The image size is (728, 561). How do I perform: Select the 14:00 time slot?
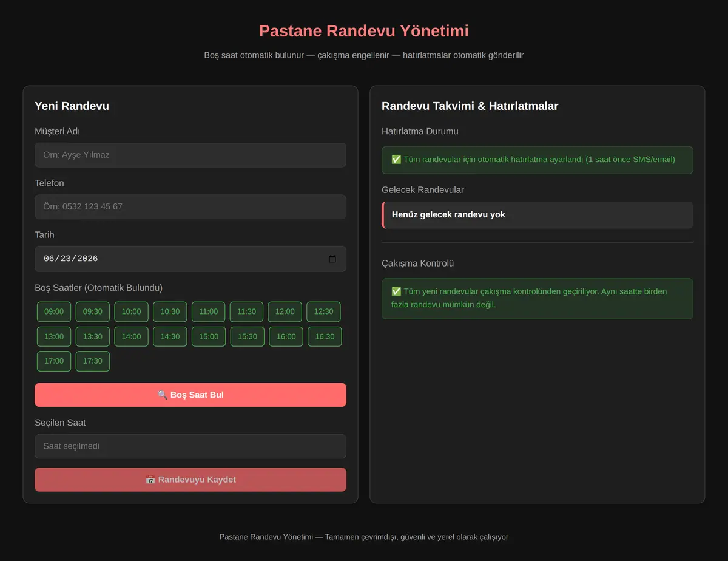(131, 336)
